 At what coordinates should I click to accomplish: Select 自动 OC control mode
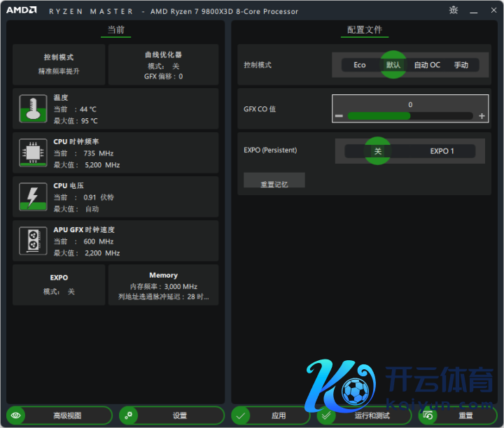(x=427, y=65)
